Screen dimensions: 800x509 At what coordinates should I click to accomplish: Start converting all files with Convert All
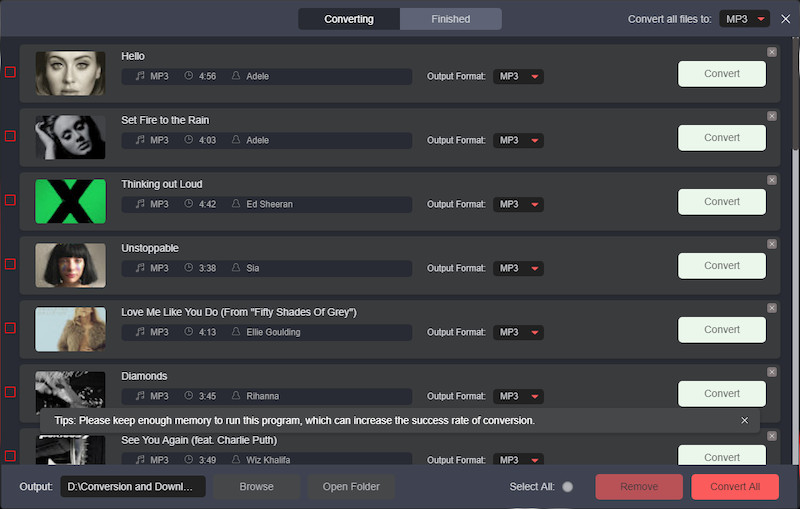735,487
